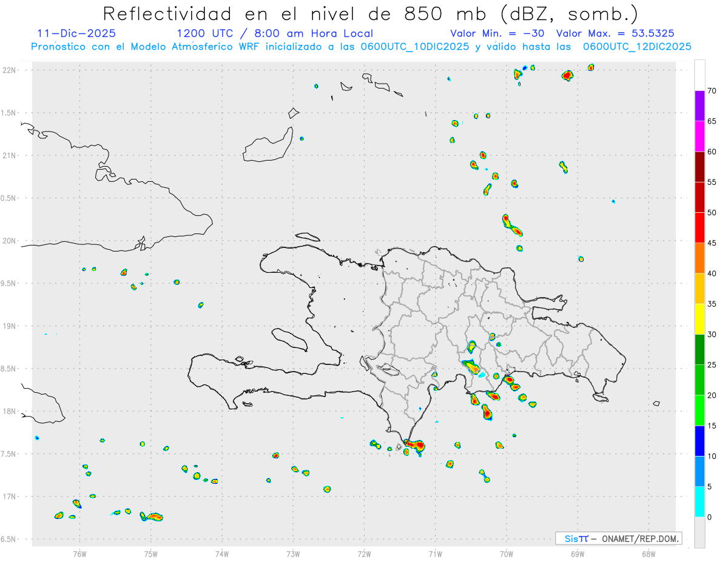Select the yellow 30–35 dBZ colorbar band
The height and width of the screenshot is (562, 728).
coord(699,319)
